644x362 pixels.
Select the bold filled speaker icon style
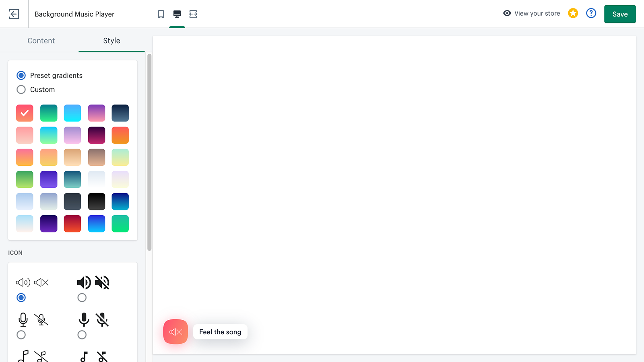[x=82, y=298]
